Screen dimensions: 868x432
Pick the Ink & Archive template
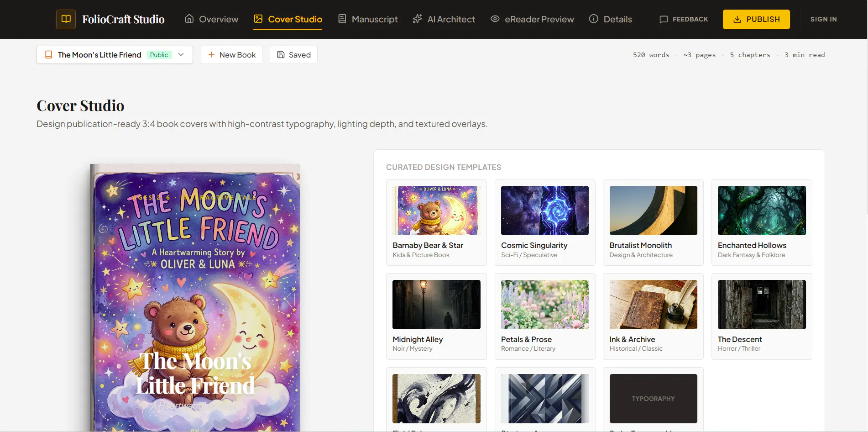pyautogui.click(x=653, y=316)
